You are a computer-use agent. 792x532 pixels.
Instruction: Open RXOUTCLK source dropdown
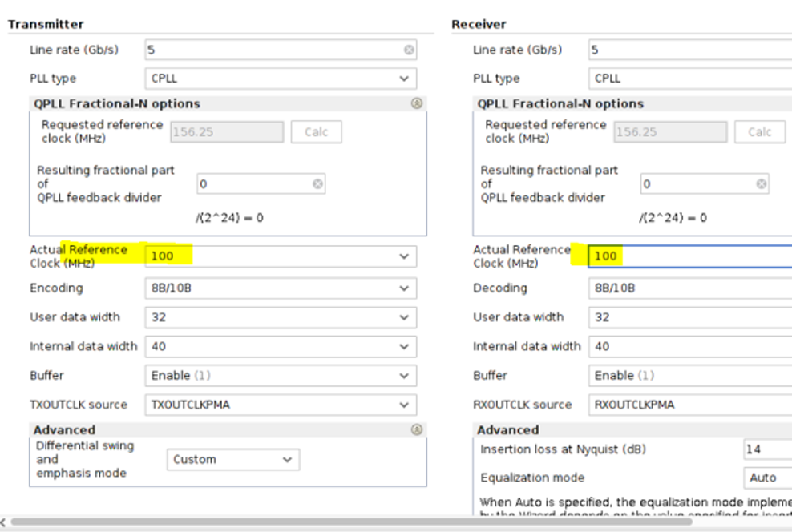point(690,405)
